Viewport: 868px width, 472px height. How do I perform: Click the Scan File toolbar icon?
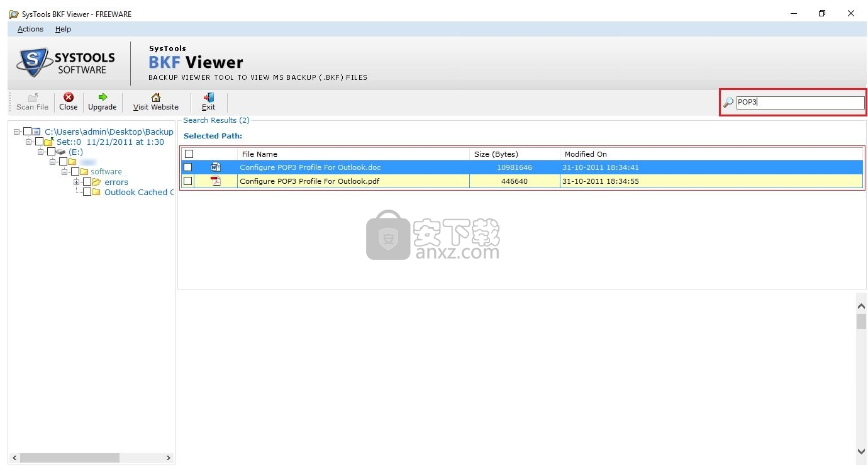click(x=33, y=97)
